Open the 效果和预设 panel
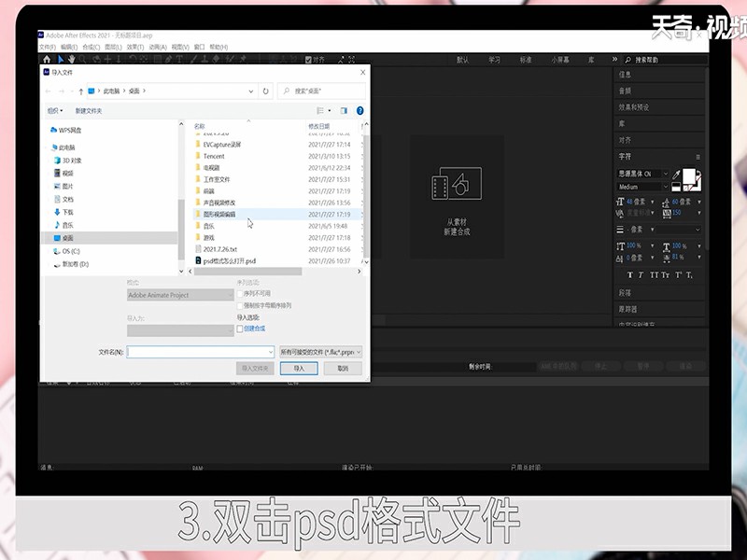 tap(634, 106)
